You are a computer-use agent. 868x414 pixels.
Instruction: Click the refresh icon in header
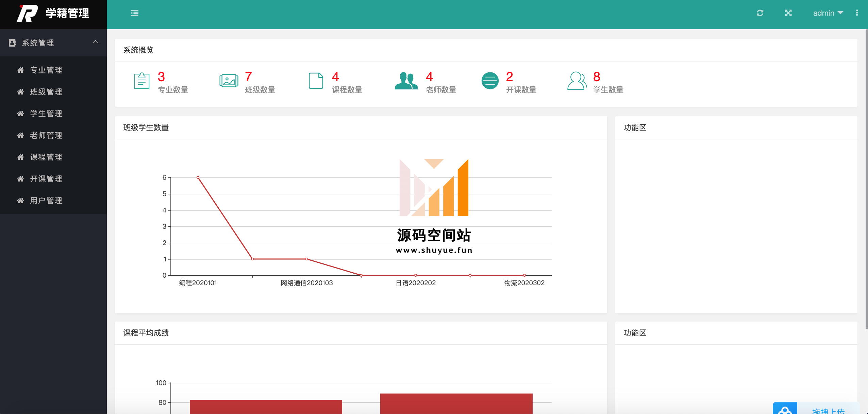click(x=760, y=13)
